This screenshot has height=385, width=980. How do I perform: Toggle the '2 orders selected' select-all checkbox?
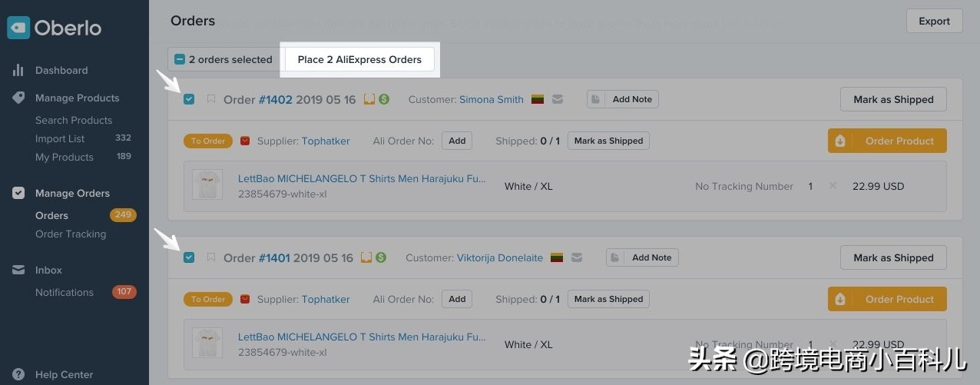(180, 59)
